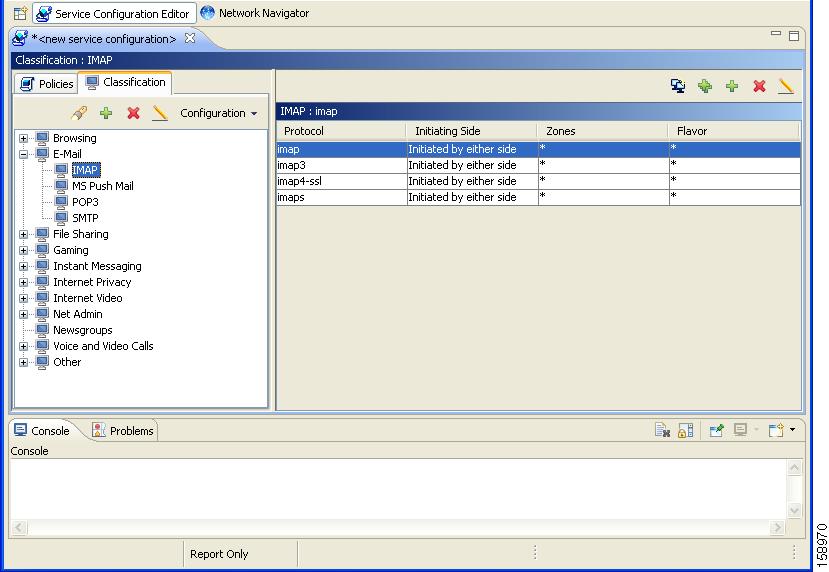829x572 pixels.
Task: Expand the File Sharing tree node
Action: pyautogui.click(x=24, y=235)
